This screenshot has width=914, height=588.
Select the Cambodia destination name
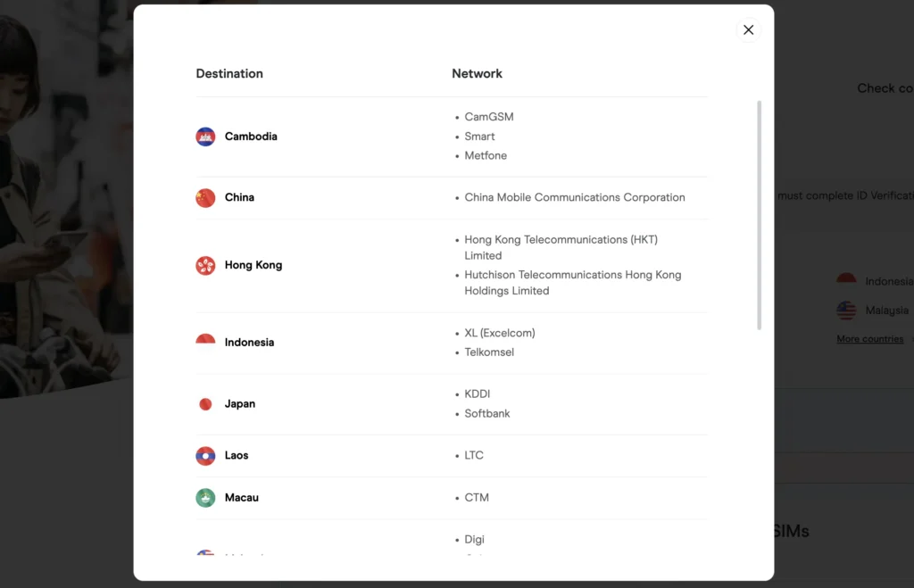(251, 137)
